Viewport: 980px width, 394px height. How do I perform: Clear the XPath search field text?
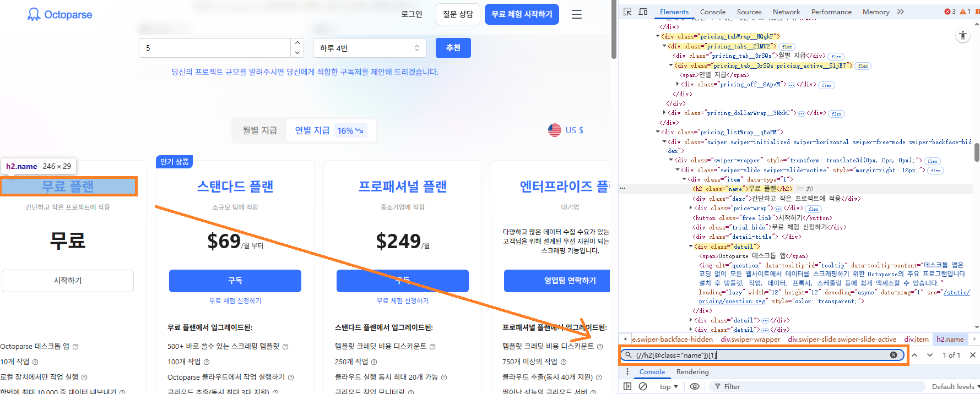tap(894, 355)
